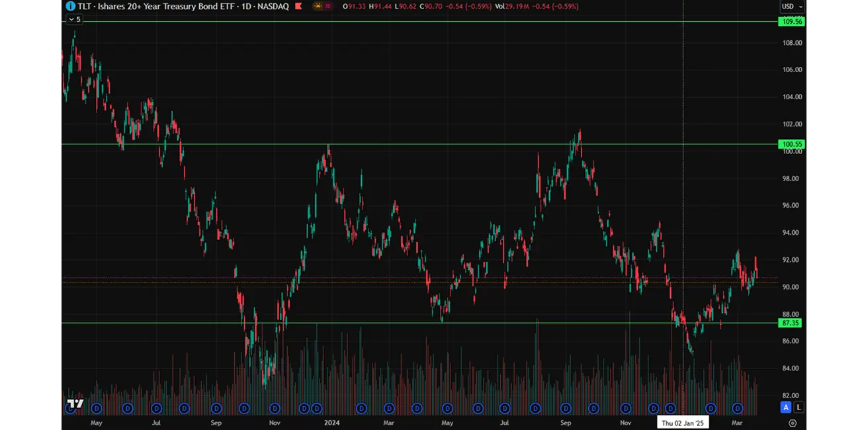Click the green 100.55 price label
868x430 pixels.
(x=792, y=144)
